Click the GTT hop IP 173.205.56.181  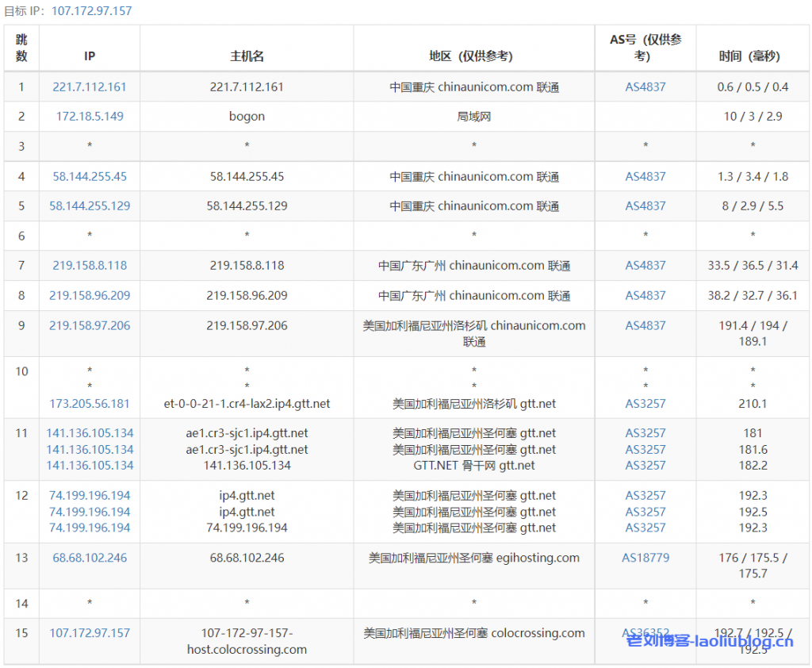tap(89, 404)
